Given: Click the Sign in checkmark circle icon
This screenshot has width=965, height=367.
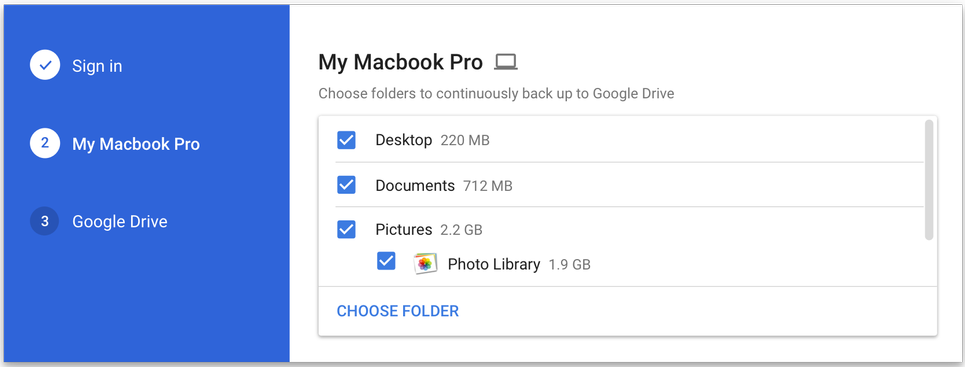Looking at the screenshot, I should tap(45, 65).
